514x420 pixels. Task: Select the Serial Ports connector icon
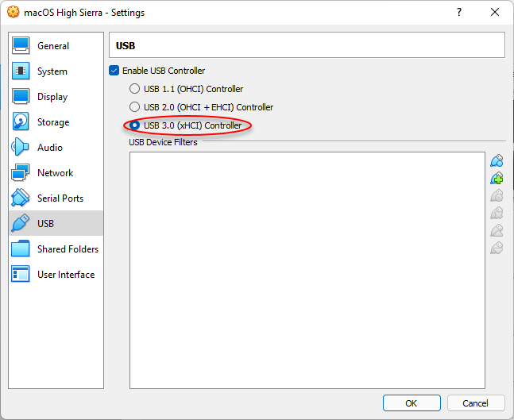click(x=21, y=198)
